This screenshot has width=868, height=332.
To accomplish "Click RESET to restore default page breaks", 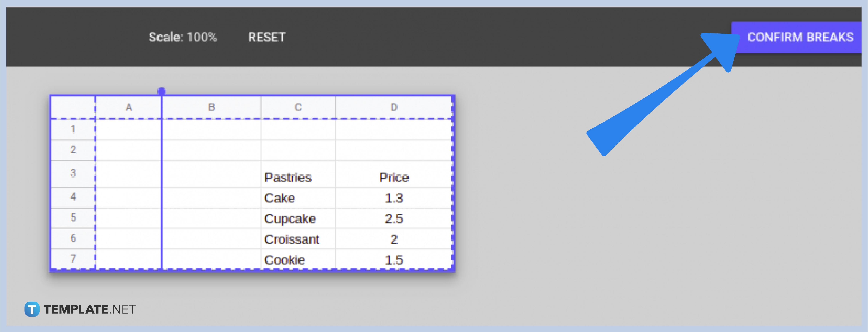I will click(266, 37).
